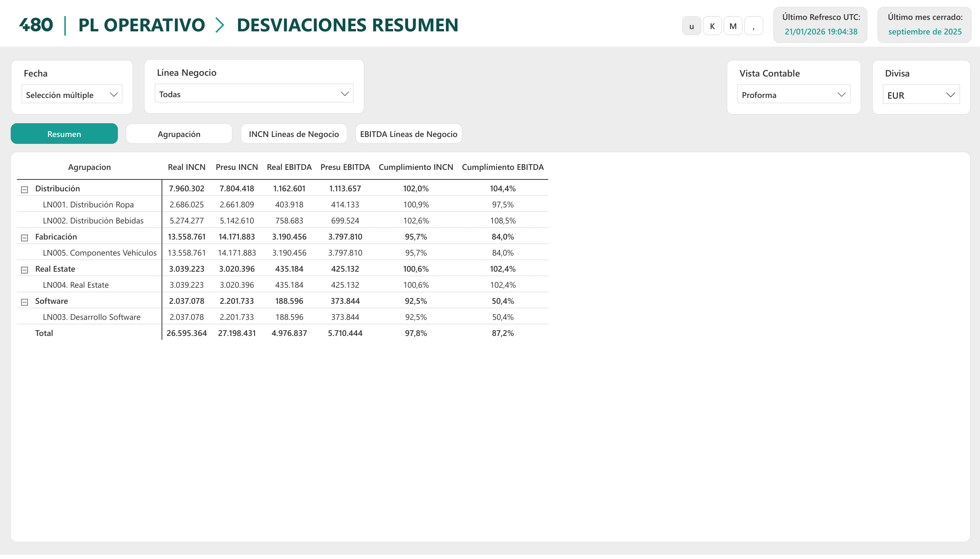The width and height of the screenshot is (980, 559).
Task: Click Distribución Real INCN 7.960.302
Action: coord(187,189)
